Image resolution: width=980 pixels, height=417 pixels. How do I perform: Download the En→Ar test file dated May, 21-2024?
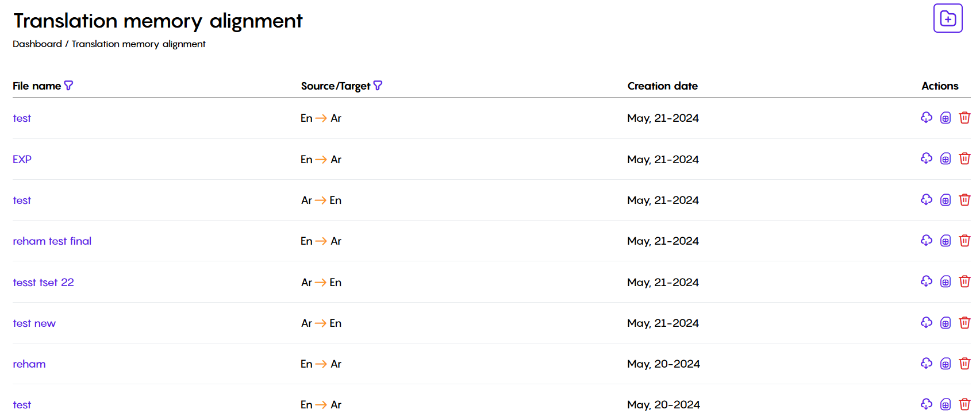pyautogui.click(x=927, y=118)
